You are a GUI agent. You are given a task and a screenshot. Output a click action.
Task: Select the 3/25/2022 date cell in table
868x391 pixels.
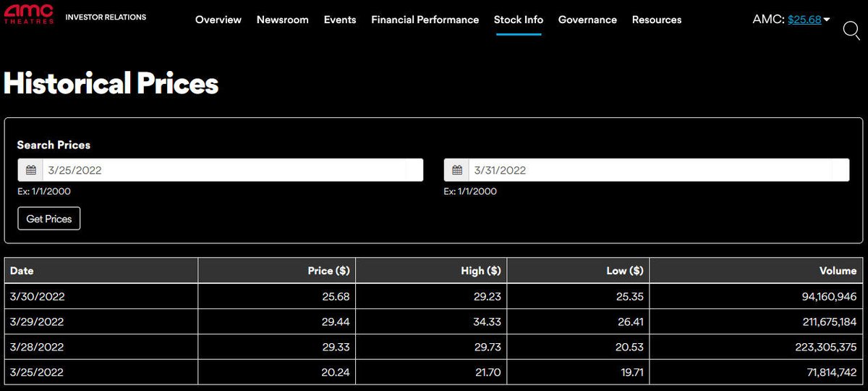pos(101,372)
